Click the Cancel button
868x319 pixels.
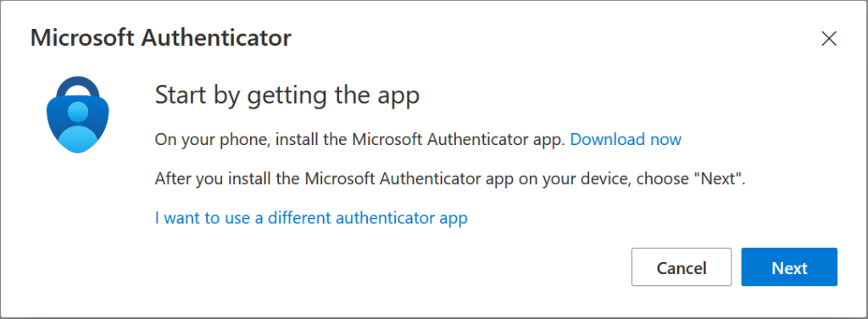(682, 267)
